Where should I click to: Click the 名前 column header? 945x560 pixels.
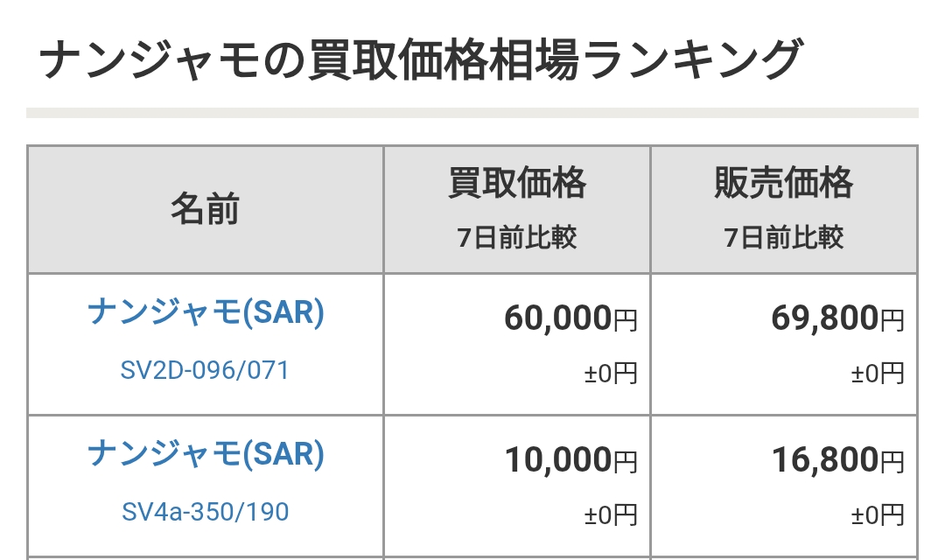206,210
